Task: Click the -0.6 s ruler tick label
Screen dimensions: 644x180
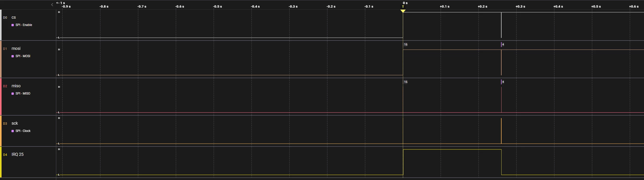Action: tap(180, 6)
